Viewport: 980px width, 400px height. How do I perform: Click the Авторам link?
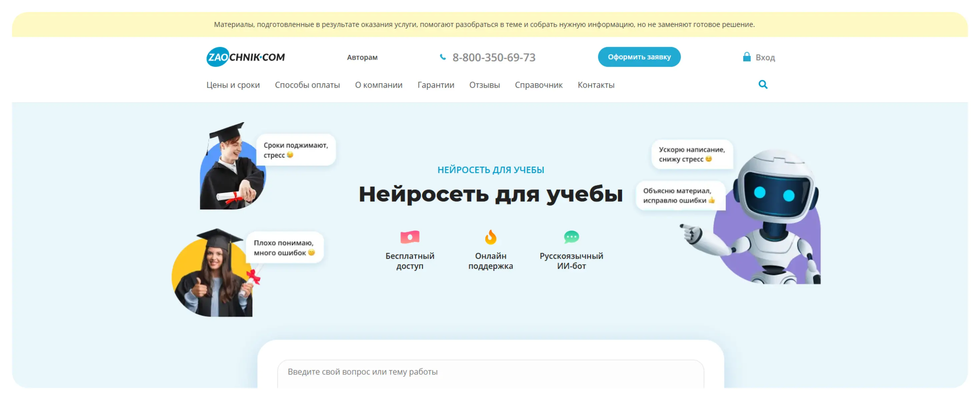pos(362,57)
